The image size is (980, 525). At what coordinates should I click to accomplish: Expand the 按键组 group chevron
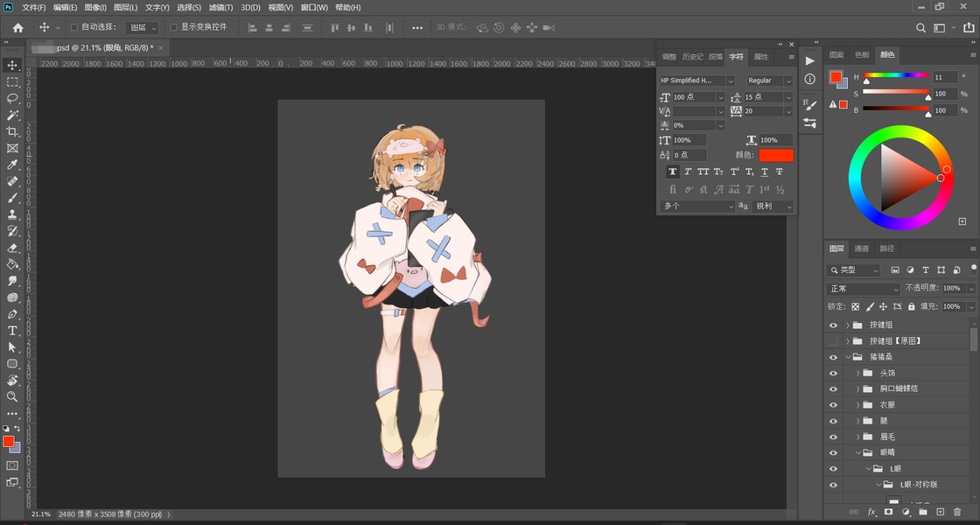(848, 325)
